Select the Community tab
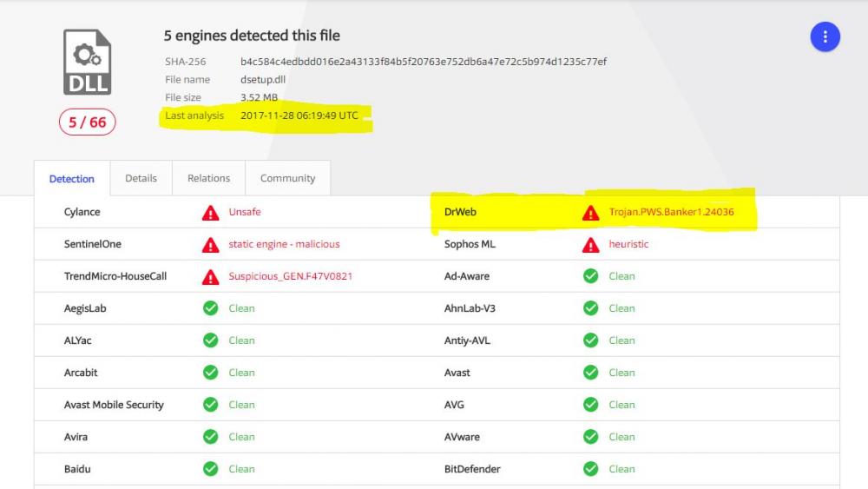This screenshot has width=868, height=489. (x=287, y=178)
